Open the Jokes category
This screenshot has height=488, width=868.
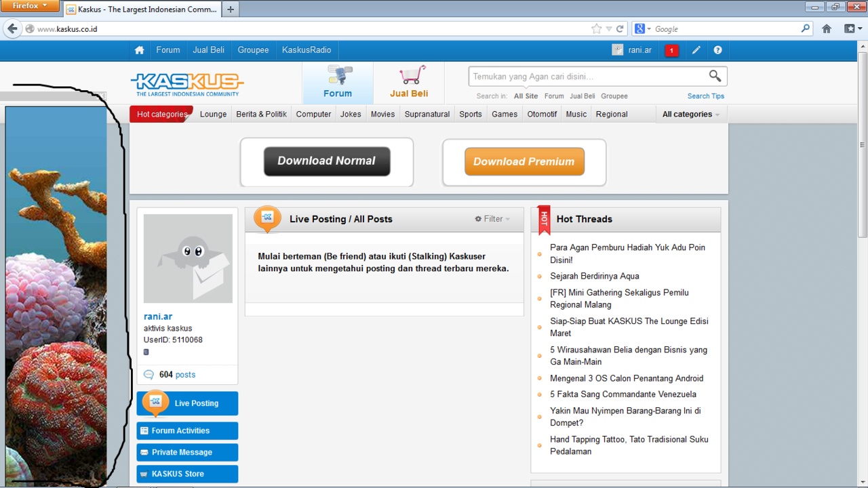point(351,114)
